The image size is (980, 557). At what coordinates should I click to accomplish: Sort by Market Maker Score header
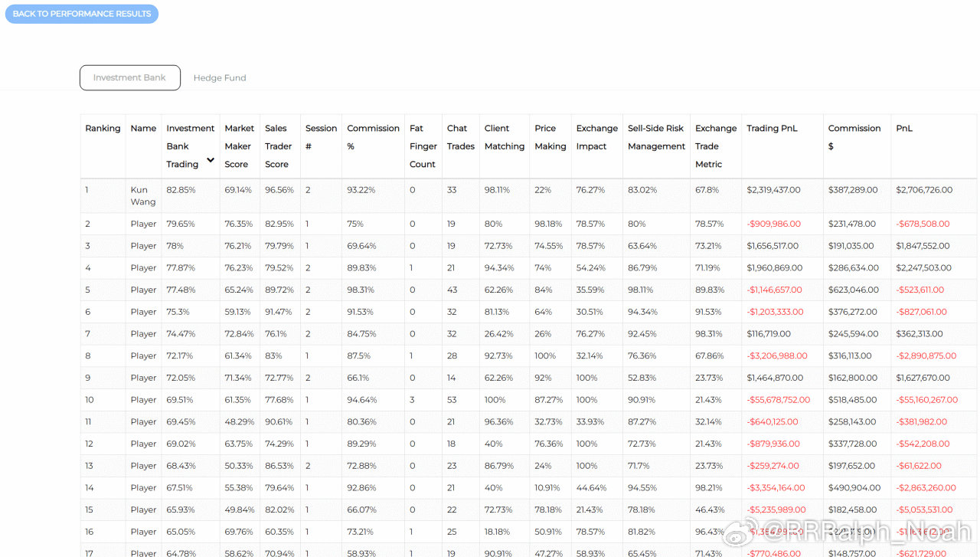[239, 146]
